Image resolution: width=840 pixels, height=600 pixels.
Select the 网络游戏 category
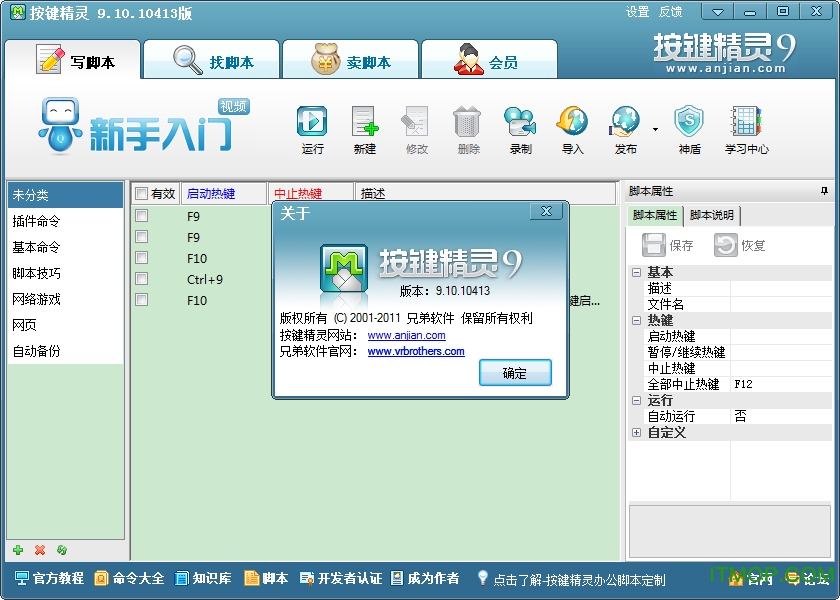[x=65, y=299]
